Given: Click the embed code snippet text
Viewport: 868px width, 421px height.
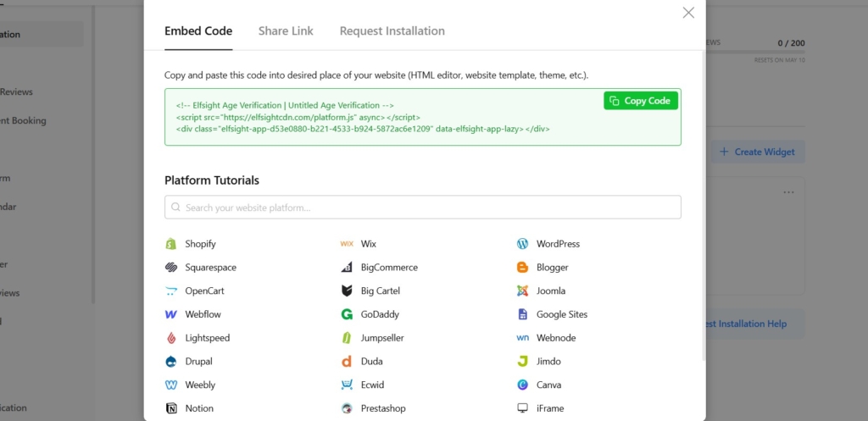Looking at the screenshot, I should 364,118.
